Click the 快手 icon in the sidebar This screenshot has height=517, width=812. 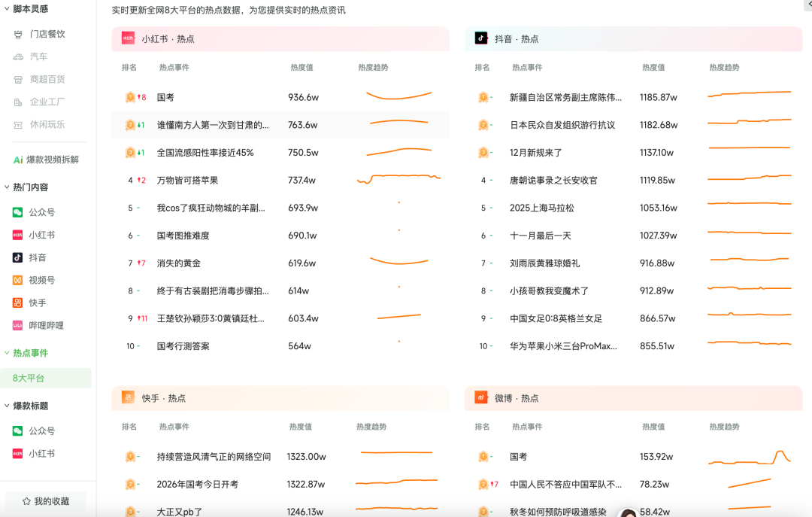(x=17, y=303)
